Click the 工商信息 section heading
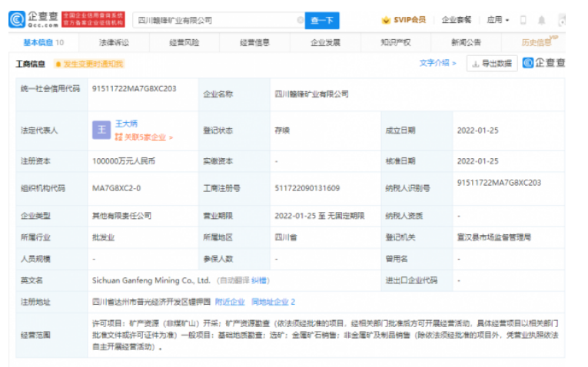Screen dimensions: 588x367 (x=31, y=64)
